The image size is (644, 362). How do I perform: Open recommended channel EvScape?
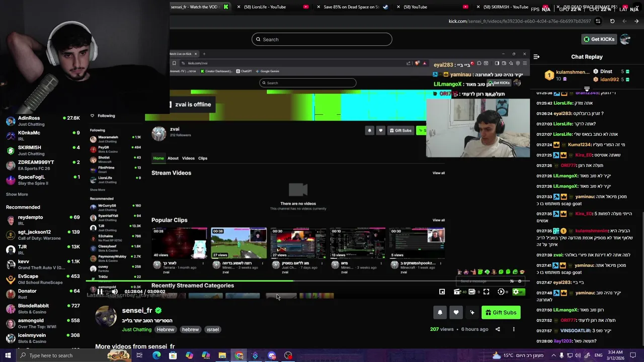coord(43,279)
